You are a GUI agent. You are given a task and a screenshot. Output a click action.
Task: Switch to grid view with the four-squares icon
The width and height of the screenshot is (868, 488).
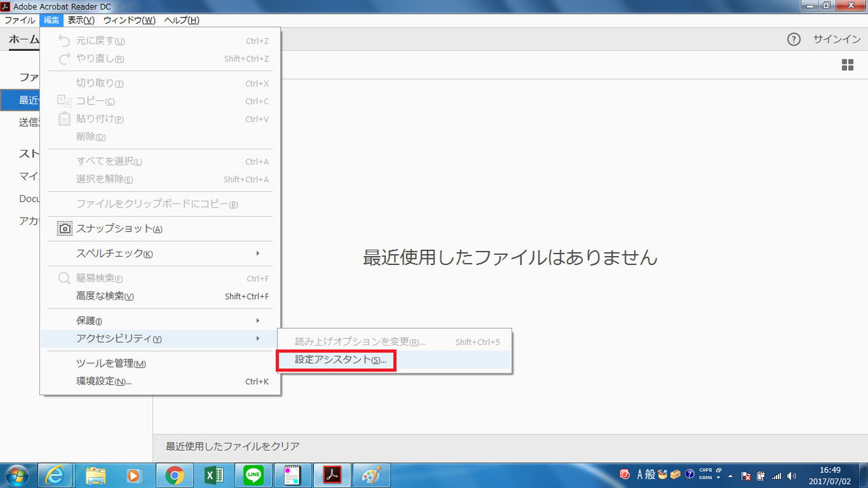coord(848,65)
